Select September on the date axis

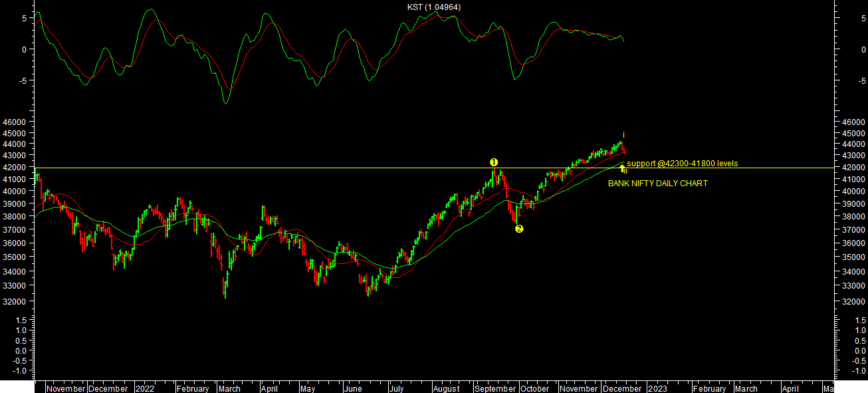click(495, 389)
